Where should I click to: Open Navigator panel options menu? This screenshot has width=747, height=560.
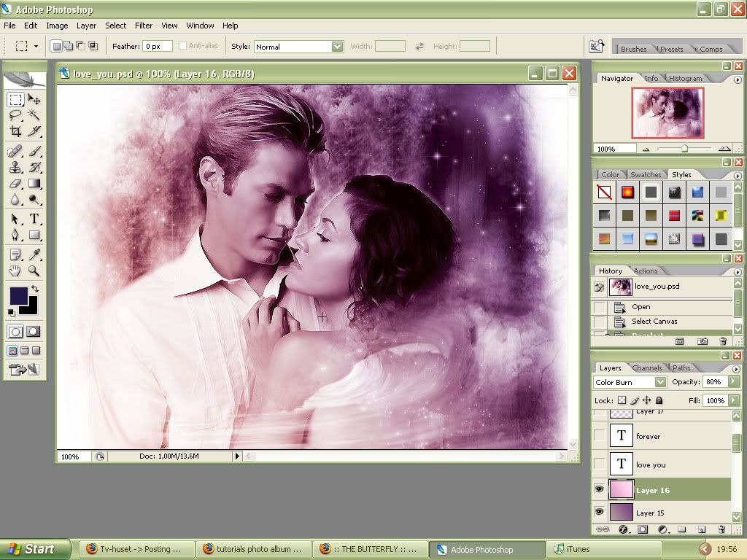coord(738,79)
